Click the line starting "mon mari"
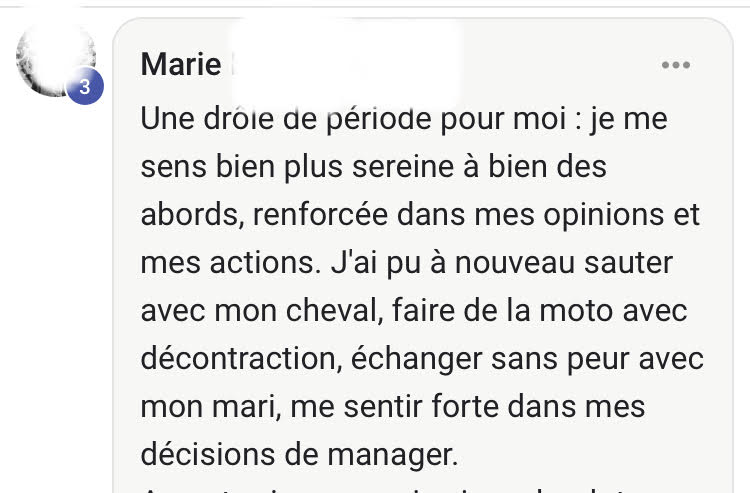750x493 pixels. pyautogui.click(x=393, y=407)
